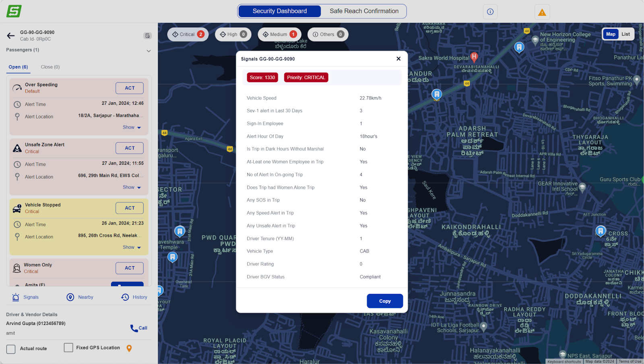Switch to Safe Reach Confirmation tab
Image resolution: width=644 pixels, height=364 pixels.
pos(364,11)
